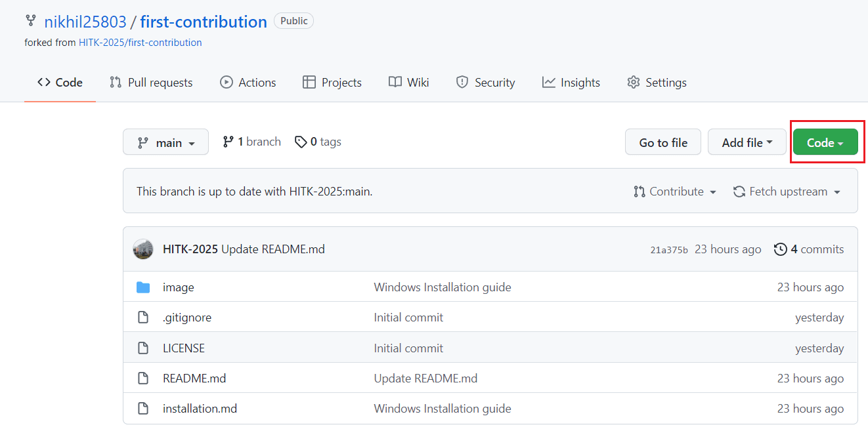
Task: Click the HITK-2025 avatar thumbnail
Action: pos(143,249)
